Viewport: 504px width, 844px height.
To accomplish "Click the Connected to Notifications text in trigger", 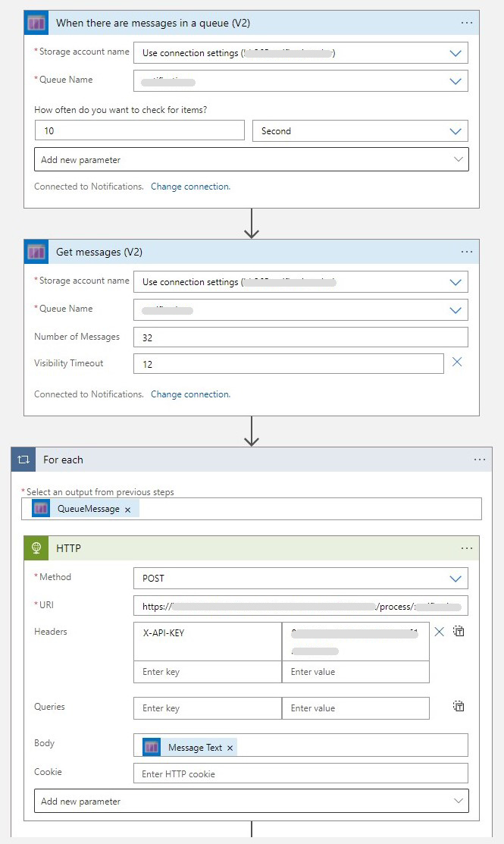I will [x=89, y=187].
